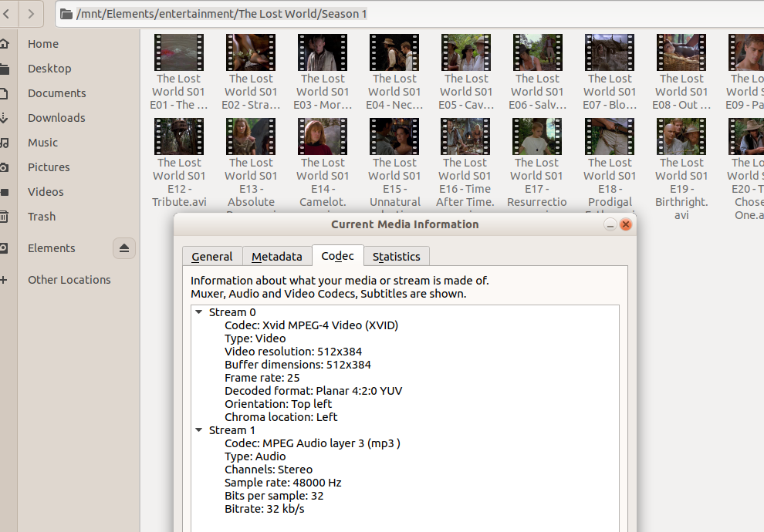Close the Current Media Information dialog

(x=626, y=224)
